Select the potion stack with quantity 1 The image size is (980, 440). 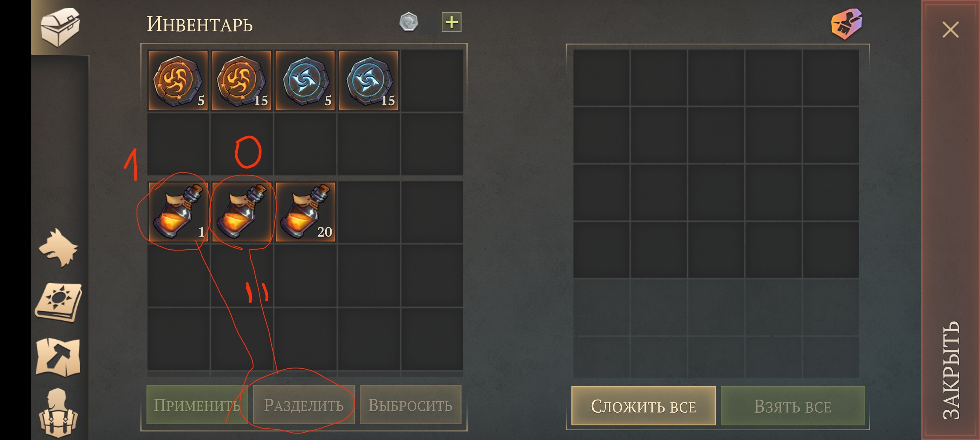(x=178, y=212)
